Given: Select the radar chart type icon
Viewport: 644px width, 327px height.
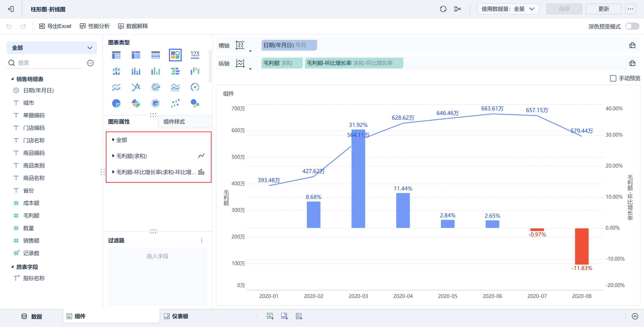Looking at the screenshot, I should (155, 87).
